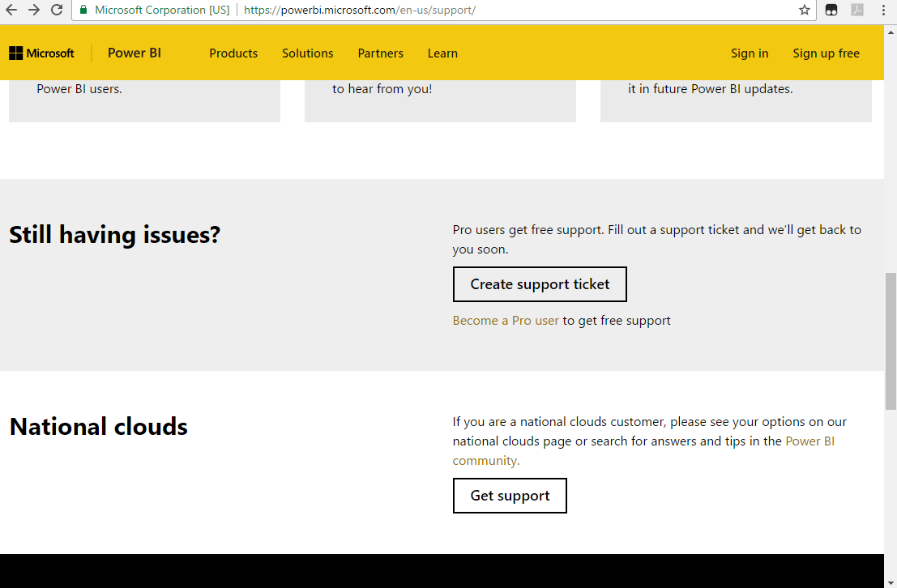
Task: Open the Solutions menu
Action: (308, 53)
